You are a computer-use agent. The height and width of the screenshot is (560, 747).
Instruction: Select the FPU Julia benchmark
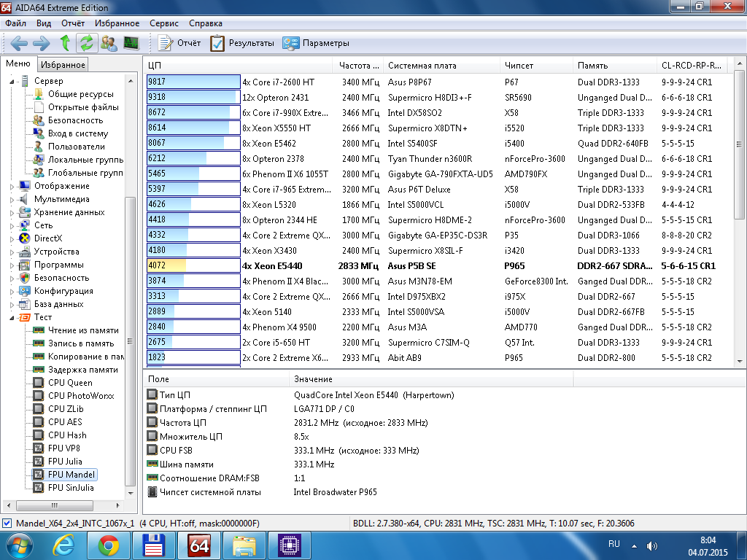[65, 462]
